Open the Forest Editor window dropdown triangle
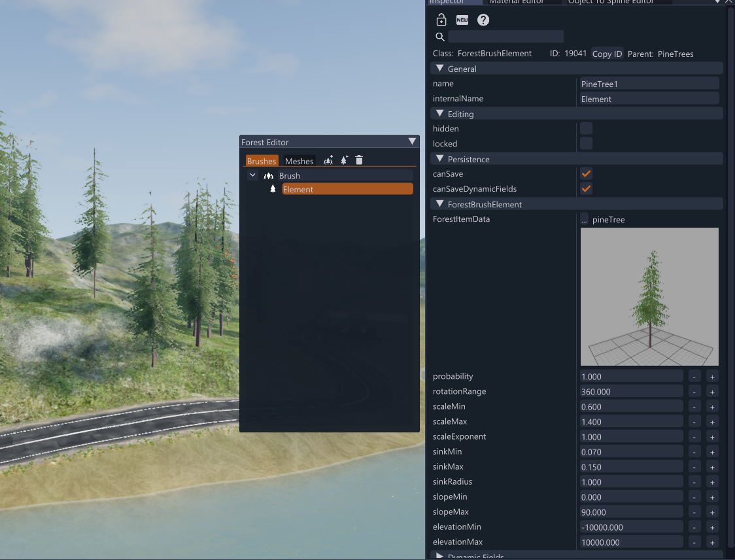 coord(412,141)
